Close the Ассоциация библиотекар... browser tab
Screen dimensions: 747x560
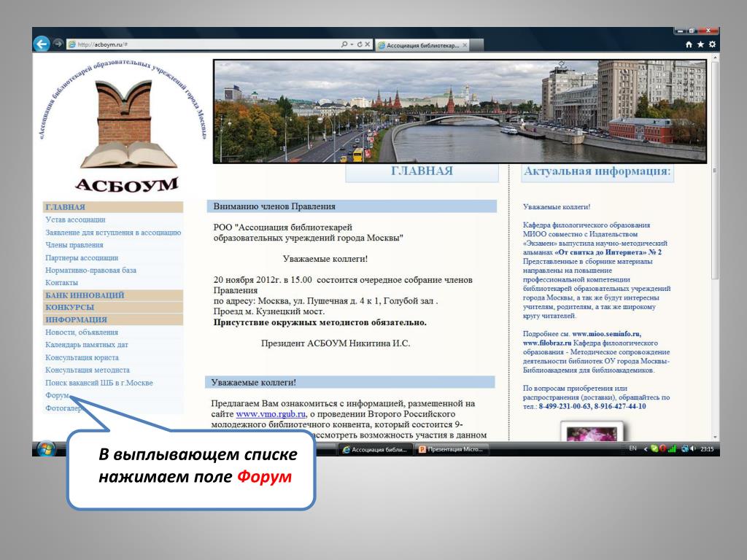coord(465,45)
